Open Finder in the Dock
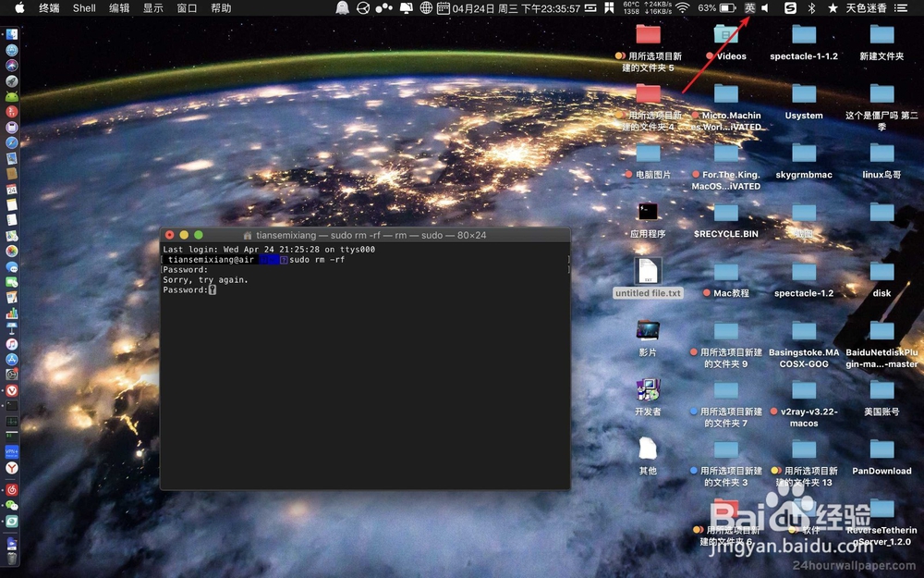Image resolution: width=924 pixels, height=578 pixels. coord(12,35)
